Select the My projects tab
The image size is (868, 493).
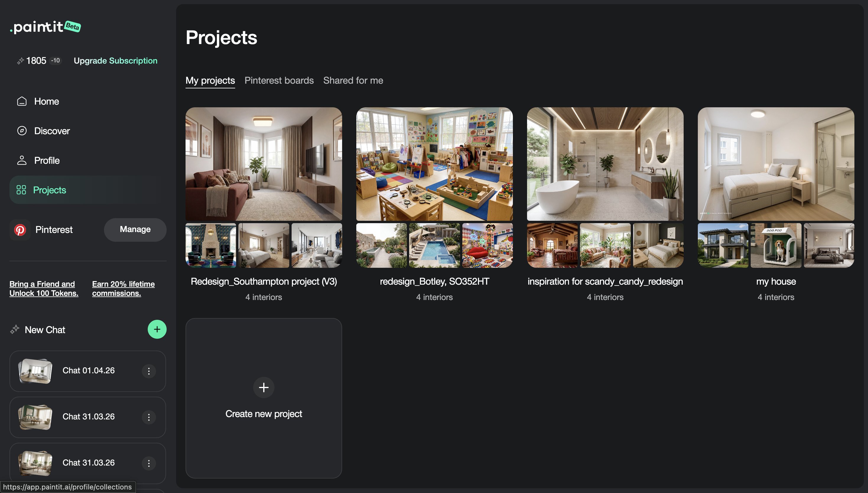[x=210, y=81]
